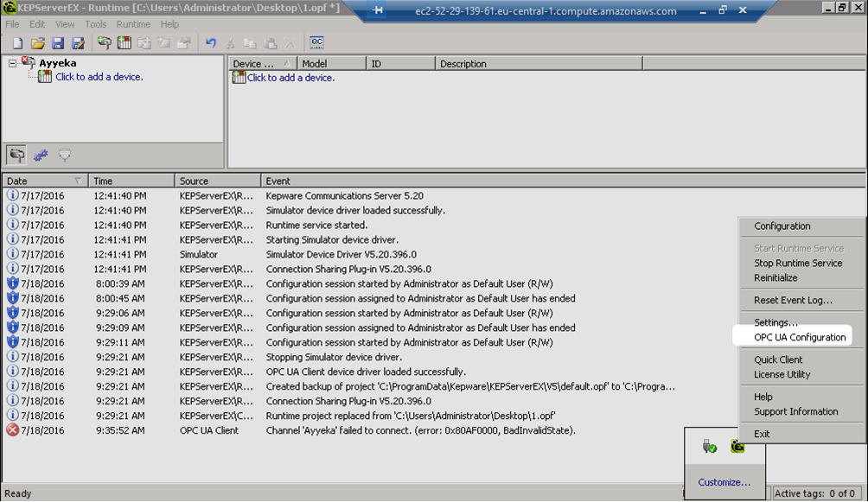Open a project file via folder icon
The height and width of the screenshot is (502, 868).
(38, 43)
